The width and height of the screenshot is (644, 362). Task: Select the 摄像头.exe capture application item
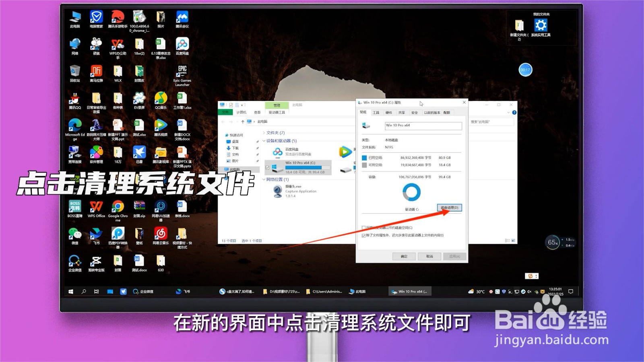pos(295,191)
